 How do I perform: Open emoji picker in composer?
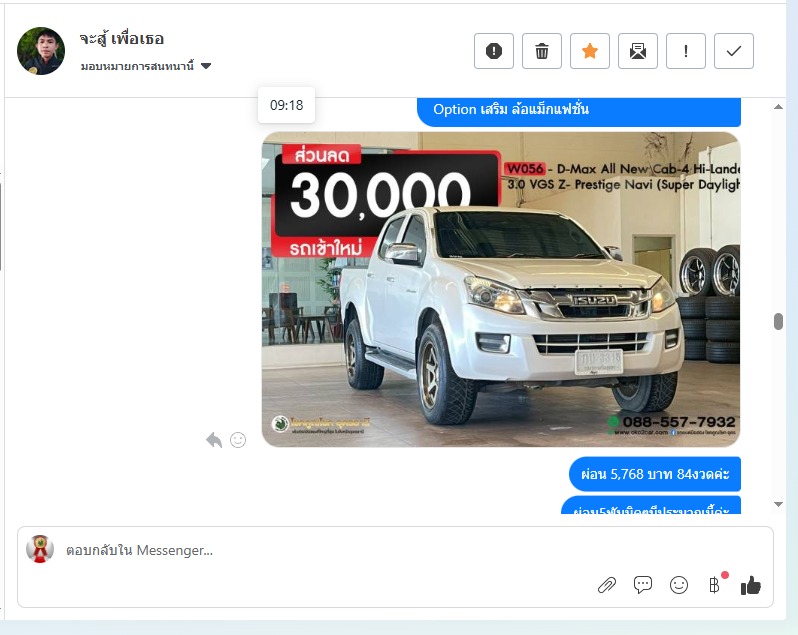pos(678,585)
